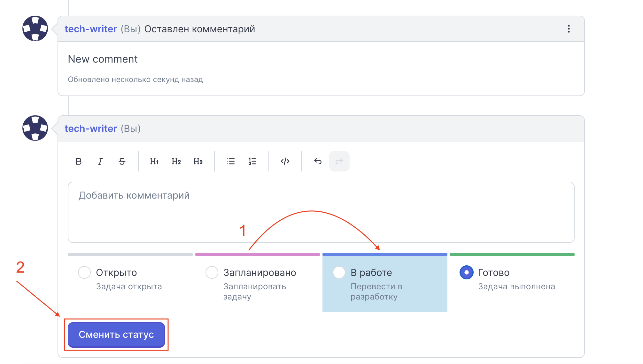Insert H3 heading
This screenshot has height=364, width=643.
point(198,161)
